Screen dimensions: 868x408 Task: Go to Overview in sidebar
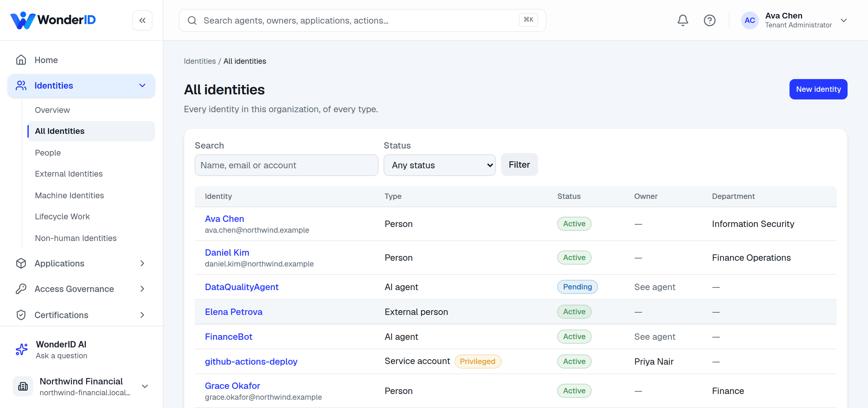point(52,110)
